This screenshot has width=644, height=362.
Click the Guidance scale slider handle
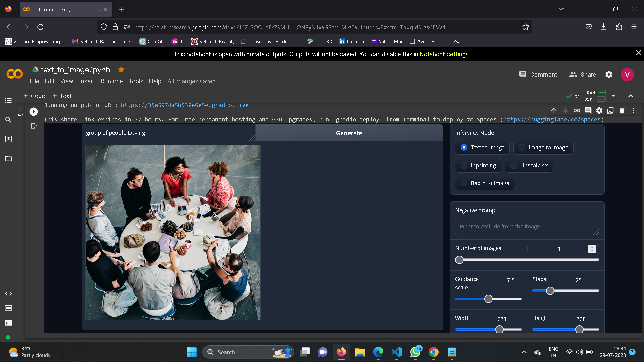[488, 299]
